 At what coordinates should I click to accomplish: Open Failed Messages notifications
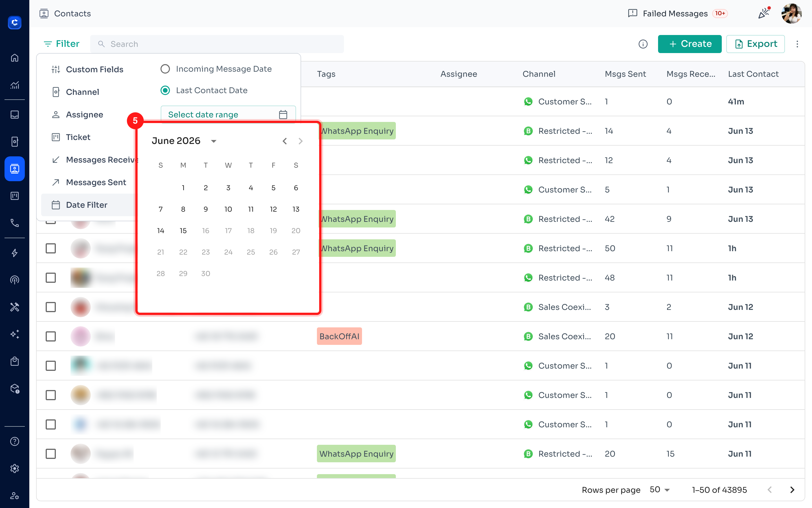click(678, 14)
